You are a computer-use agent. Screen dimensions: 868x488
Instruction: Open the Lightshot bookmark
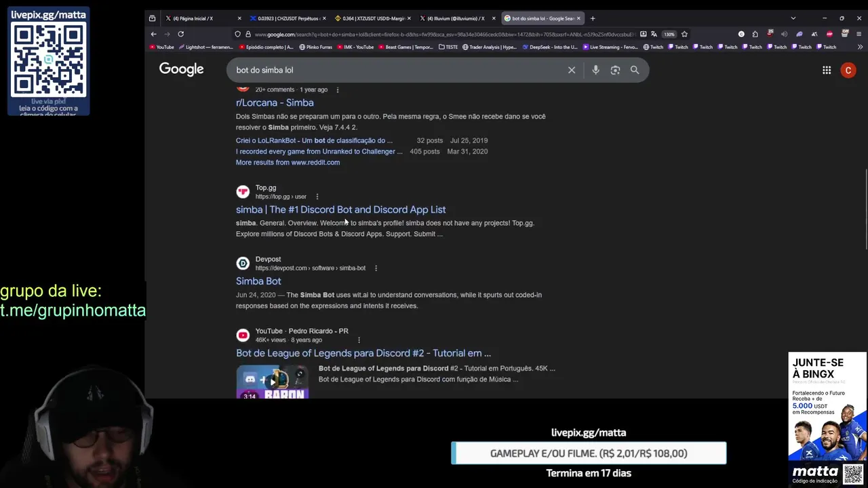pos(205,47)
